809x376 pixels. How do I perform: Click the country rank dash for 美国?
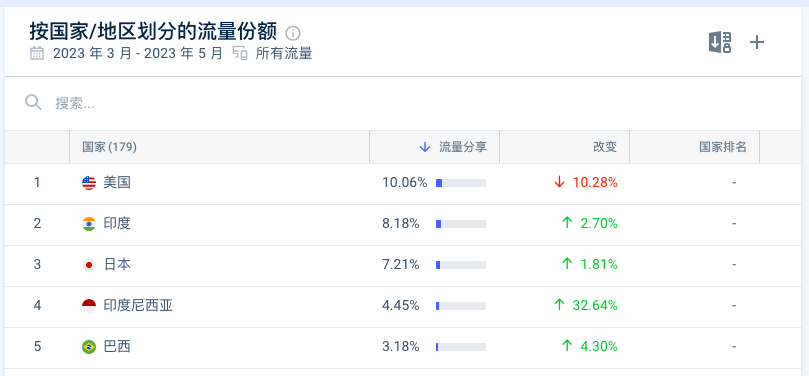[734, 183]
